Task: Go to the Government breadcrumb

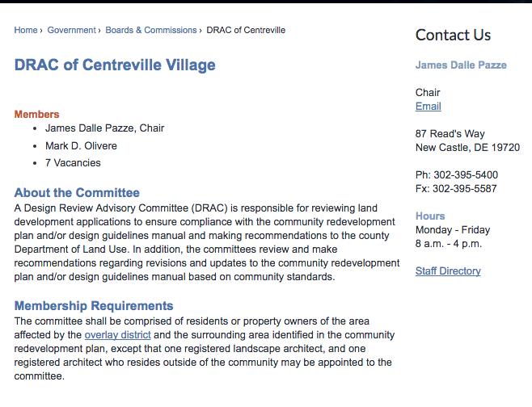Action: click(x=72, y=30)
